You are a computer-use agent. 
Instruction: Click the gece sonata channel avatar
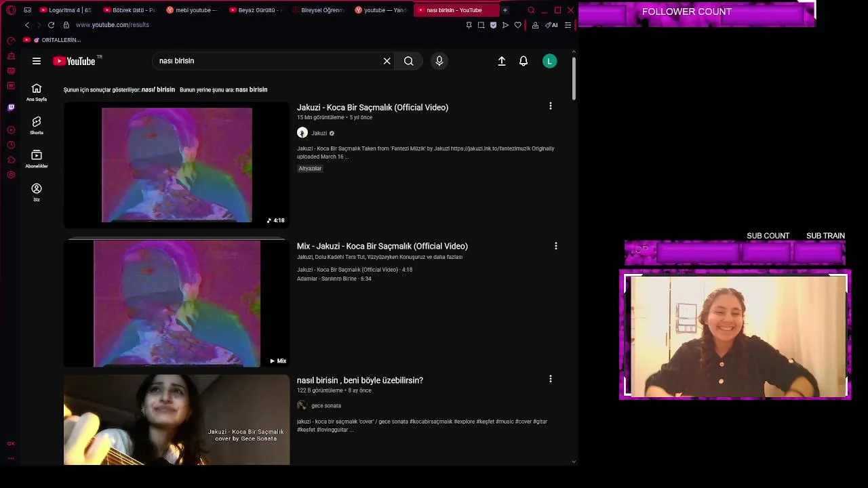click(x=302, y=405)
